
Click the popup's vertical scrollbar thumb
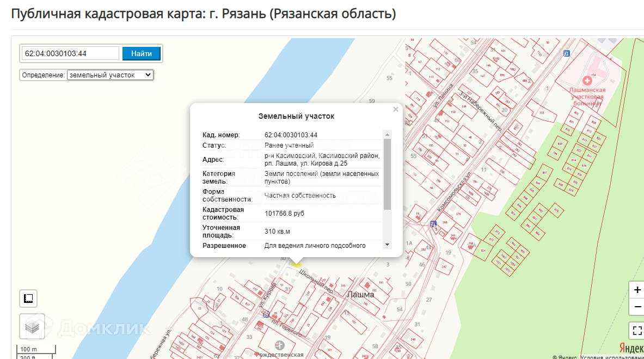[387, 174]
